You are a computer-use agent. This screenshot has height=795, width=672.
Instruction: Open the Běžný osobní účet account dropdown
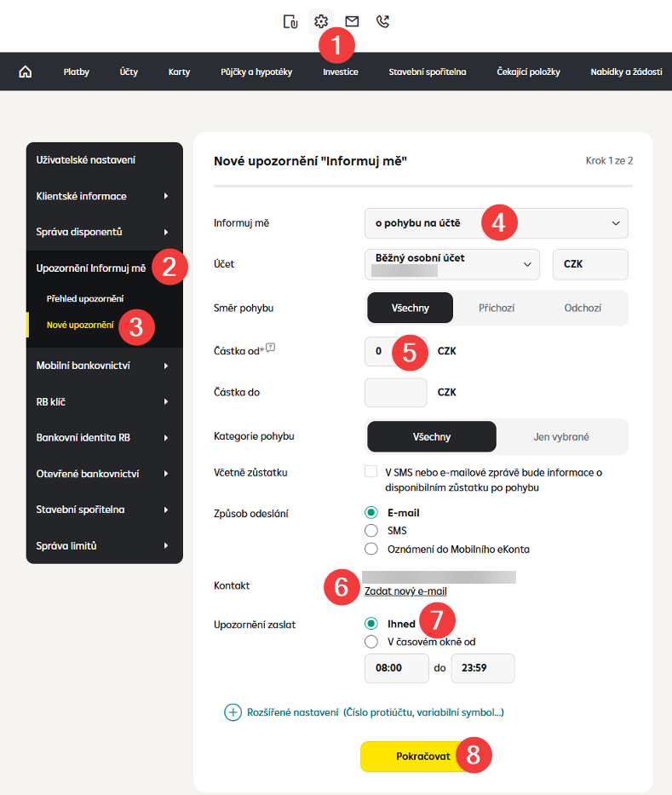point(451,264)
